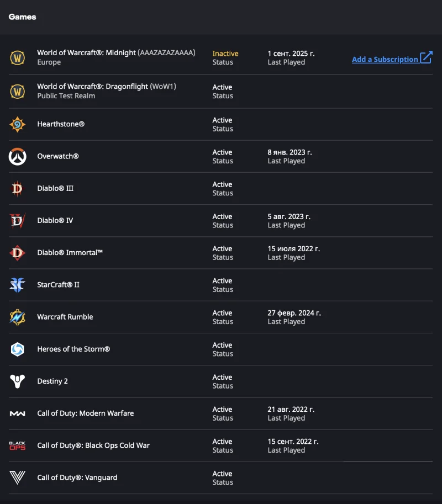Select the Diablo III icon
The width and height of the screenshot is (442, 504).
(x=18, y=189)
